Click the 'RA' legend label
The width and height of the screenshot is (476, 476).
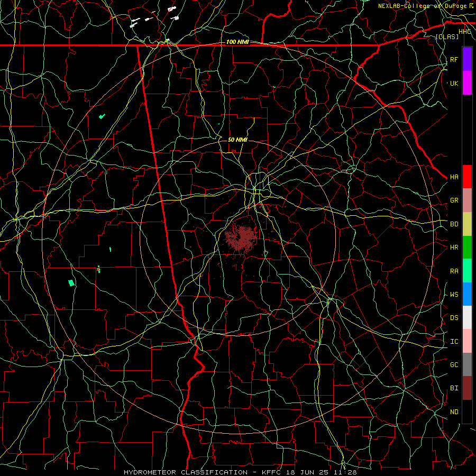454,271
